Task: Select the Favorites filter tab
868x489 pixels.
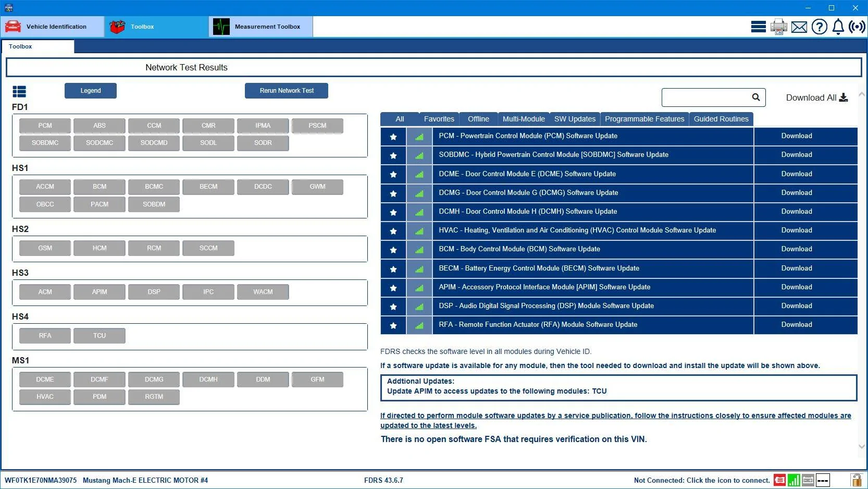Action: point(439,119)
